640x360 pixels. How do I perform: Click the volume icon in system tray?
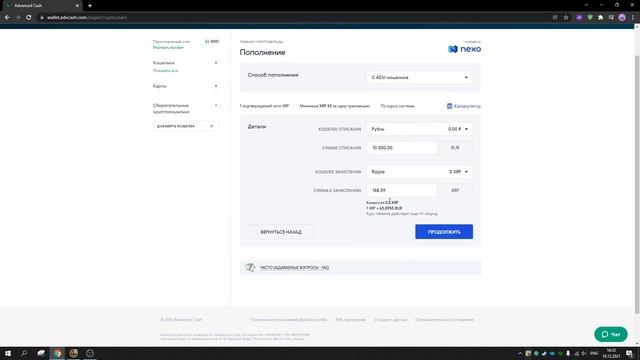[x=583, y=353]
